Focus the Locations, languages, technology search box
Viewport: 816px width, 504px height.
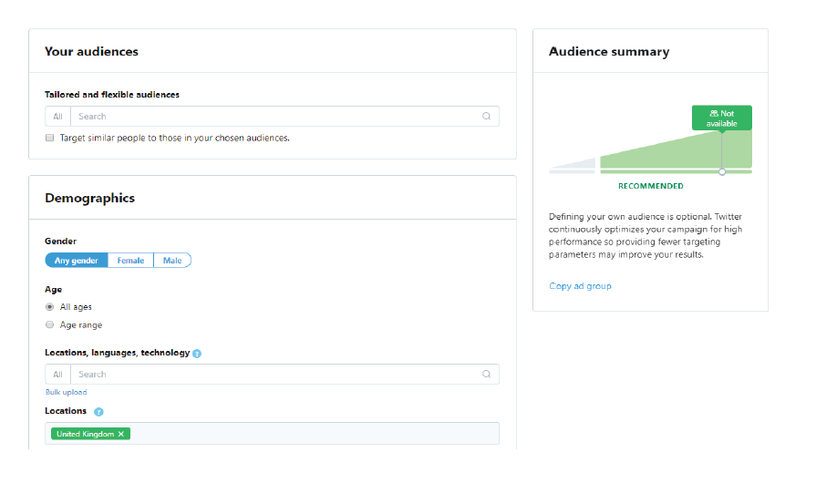(x=274, y=375)
